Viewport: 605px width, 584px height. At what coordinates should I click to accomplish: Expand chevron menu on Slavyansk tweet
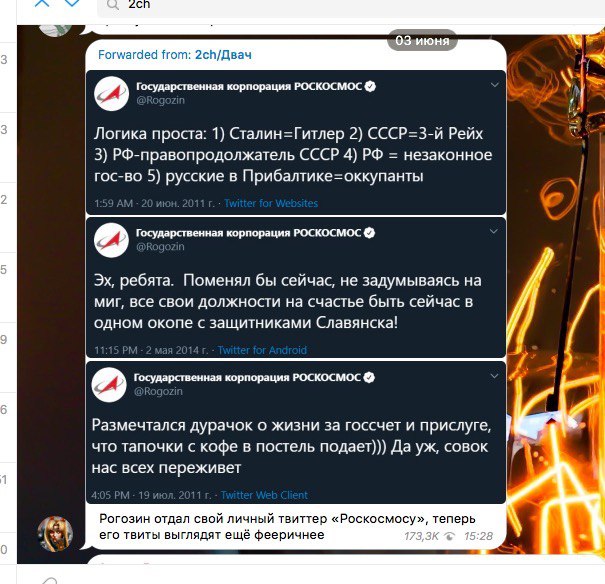493,231
